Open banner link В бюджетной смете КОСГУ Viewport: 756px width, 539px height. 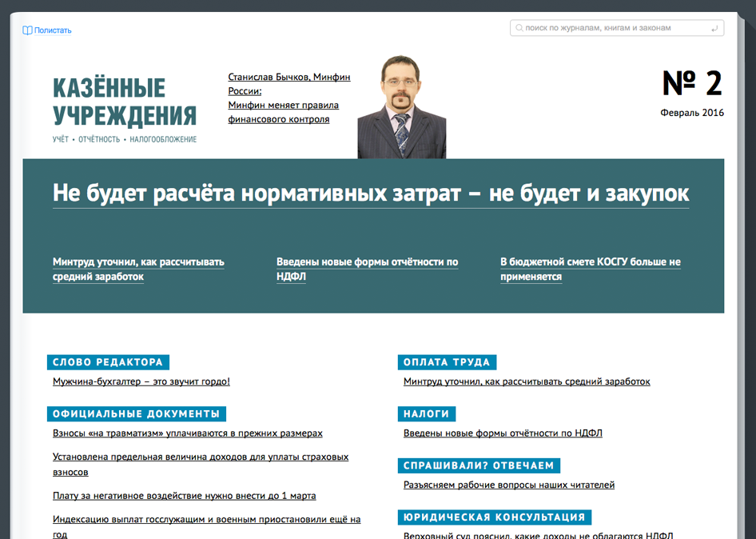pos(590,269)
